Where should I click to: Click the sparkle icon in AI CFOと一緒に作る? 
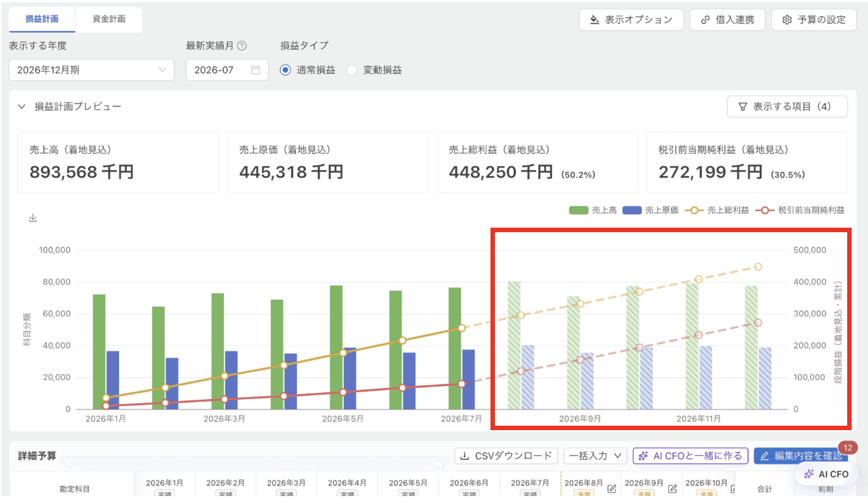643,456
